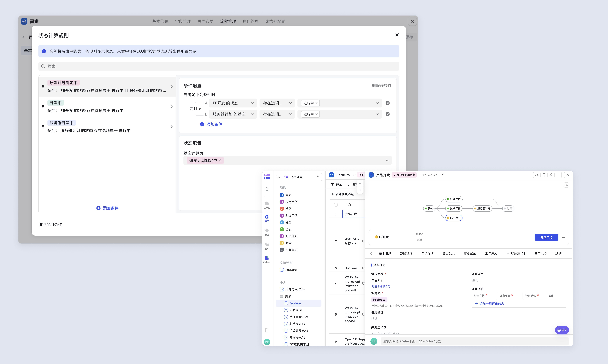Switch to 角色管理 tab
Image resolution: width=608 pixels, height=364 pixels.
[251, 21]
